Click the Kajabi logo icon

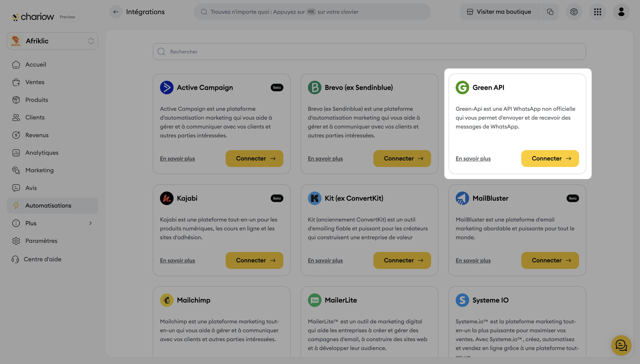click(167, 198)
